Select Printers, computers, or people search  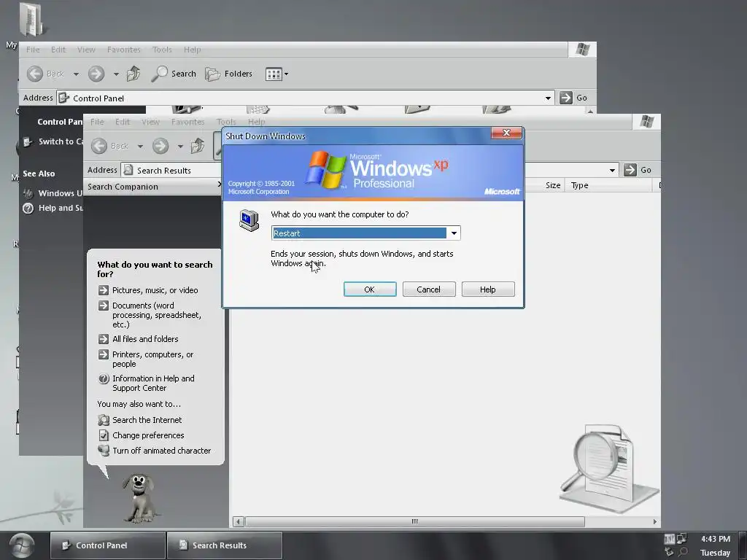click(x=152, y=359)
